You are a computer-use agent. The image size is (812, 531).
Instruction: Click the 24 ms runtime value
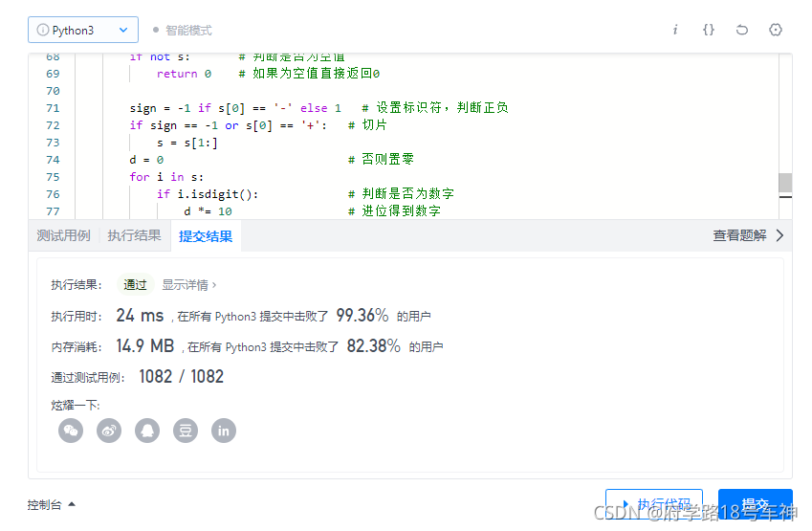[140, 315]
